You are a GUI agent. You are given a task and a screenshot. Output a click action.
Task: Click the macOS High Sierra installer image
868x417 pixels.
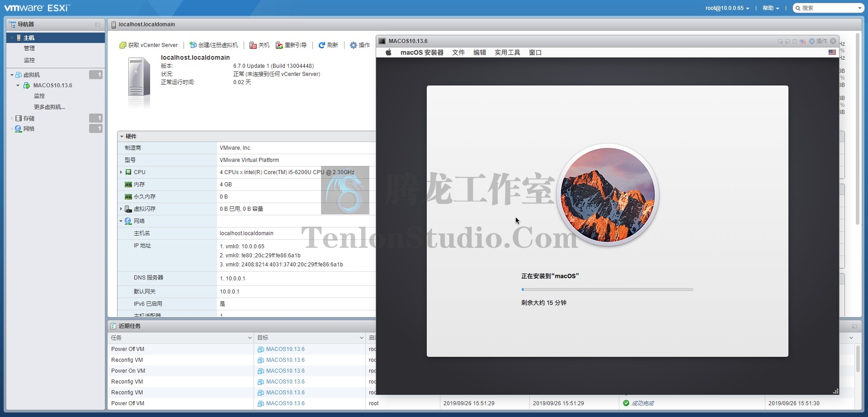[608, 195]
